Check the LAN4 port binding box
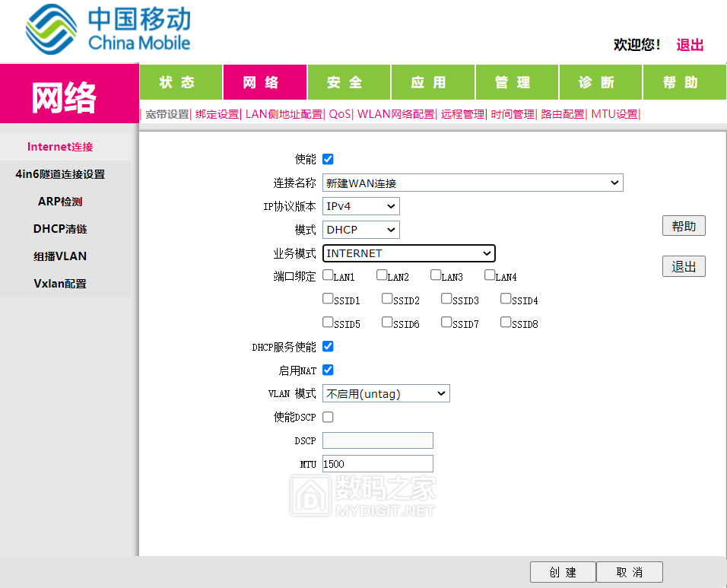Screen dimensions: 727x588 pyautogui.click(x=490, y=275)
